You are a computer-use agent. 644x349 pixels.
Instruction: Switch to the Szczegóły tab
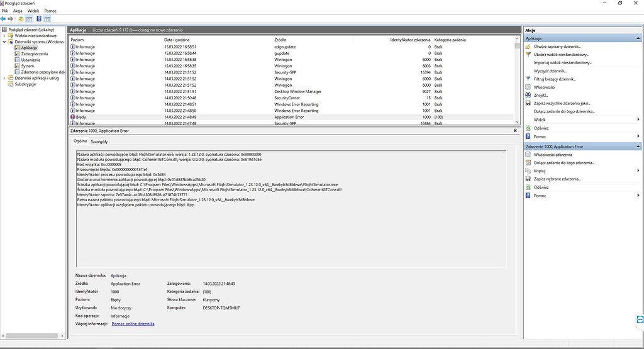(x=99, y=141)
